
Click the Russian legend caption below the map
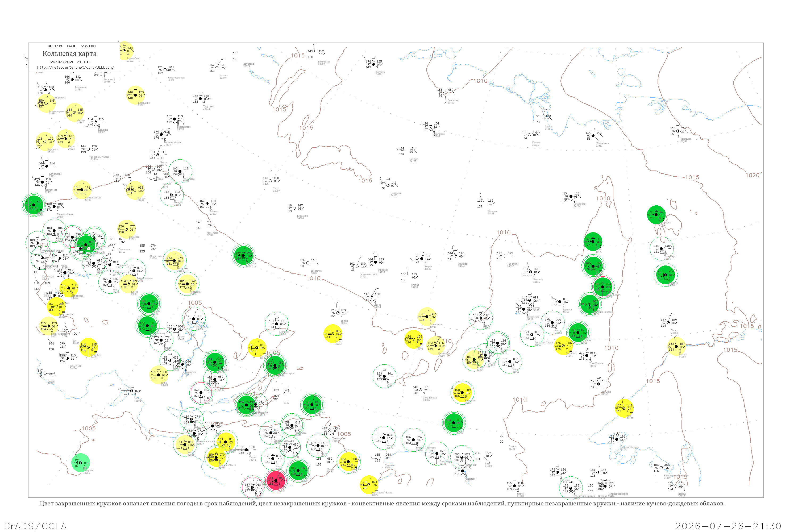[382, 504]
